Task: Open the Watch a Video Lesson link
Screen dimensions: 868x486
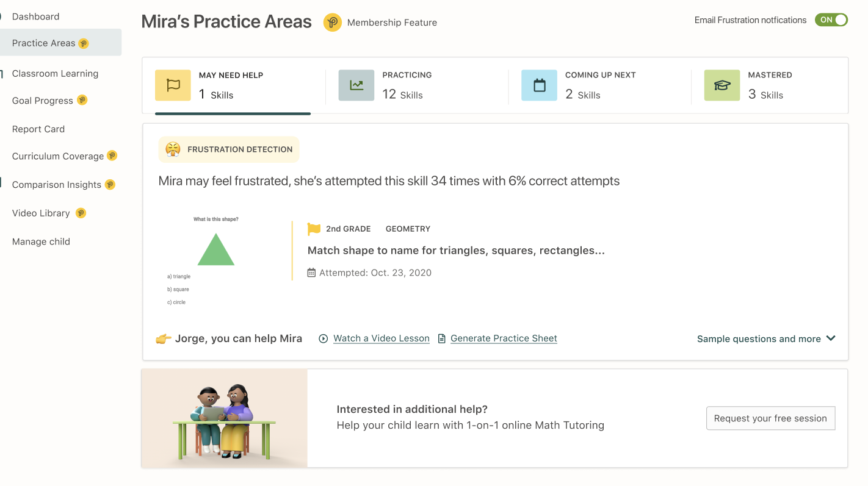Action: coord(382,338)
